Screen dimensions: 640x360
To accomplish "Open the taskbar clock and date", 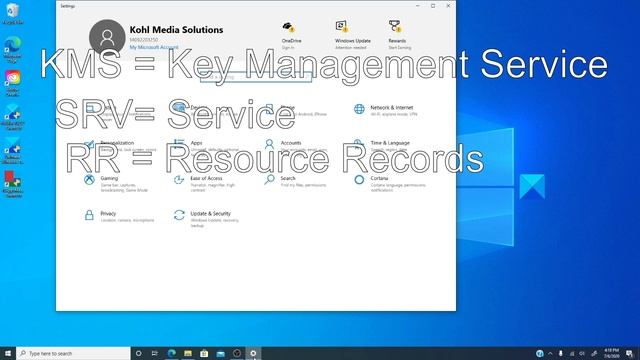I will [611, 353].
